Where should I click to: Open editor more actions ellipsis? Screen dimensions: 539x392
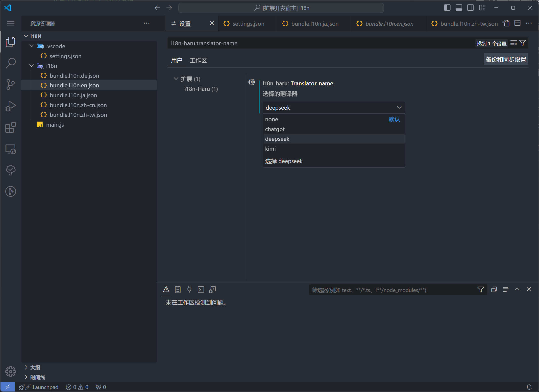point(529,23)
